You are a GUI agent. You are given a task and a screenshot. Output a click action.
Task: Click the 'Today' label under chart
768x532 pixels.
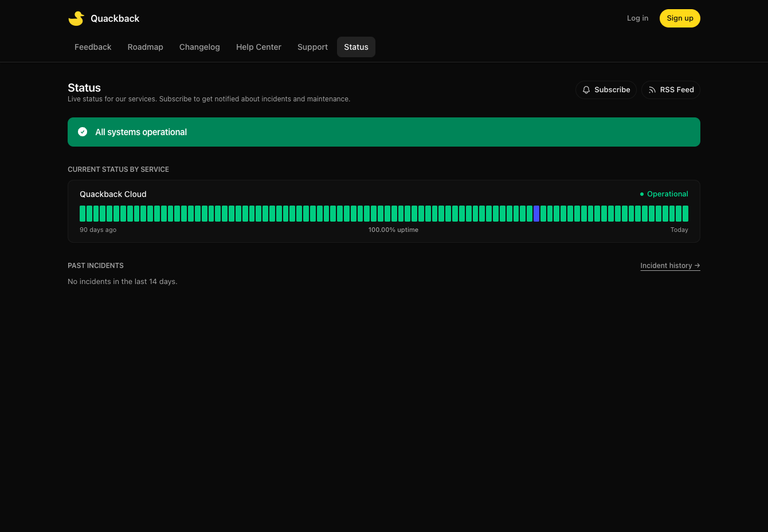point(679,230)
